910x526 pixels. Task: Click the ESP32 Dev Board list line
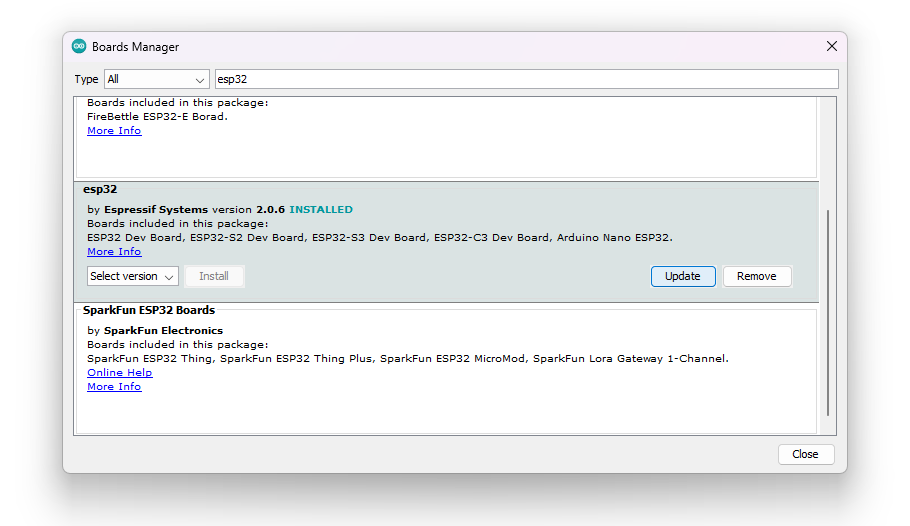[380, 237]
